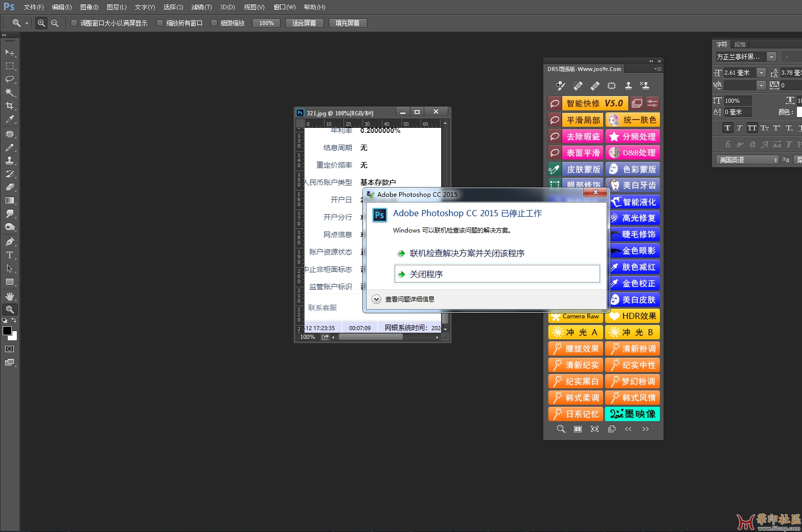Screen dimensions: 802x532
Task: Open 滤镜(T) menu
Action: tap(201, 7)
